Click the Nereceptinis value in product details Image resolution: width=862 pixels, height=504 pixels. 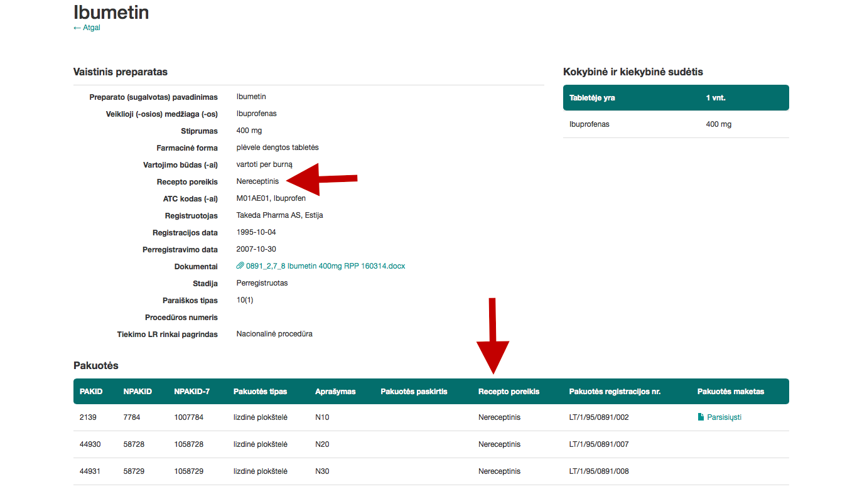coord(257,181)
